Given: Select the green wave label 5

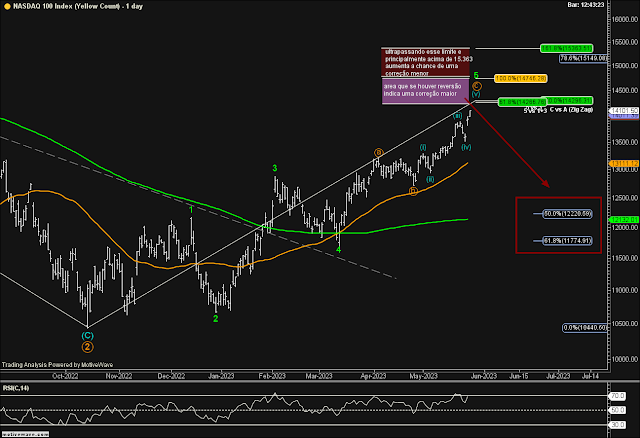Looking at the screenshot, I should point(476,76).
